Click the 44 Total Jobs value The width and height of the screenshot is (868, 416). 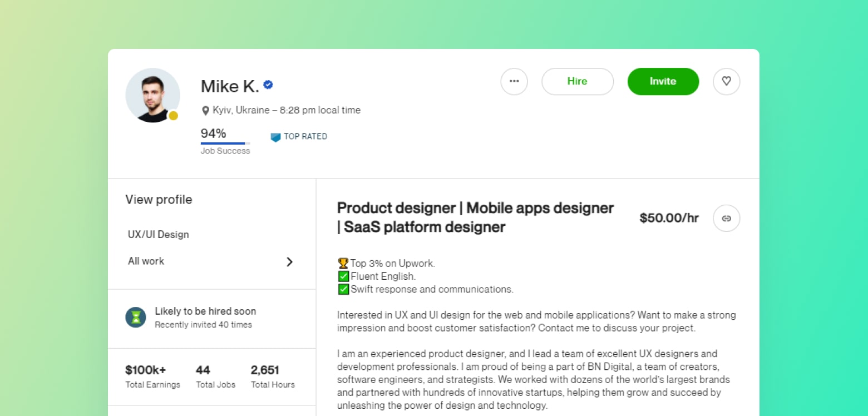point(203,370)
